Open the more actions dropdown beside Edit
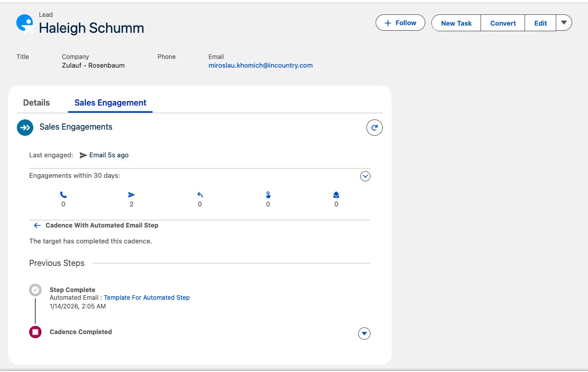This screenshot has height=372, width=588. click(564, 23)
